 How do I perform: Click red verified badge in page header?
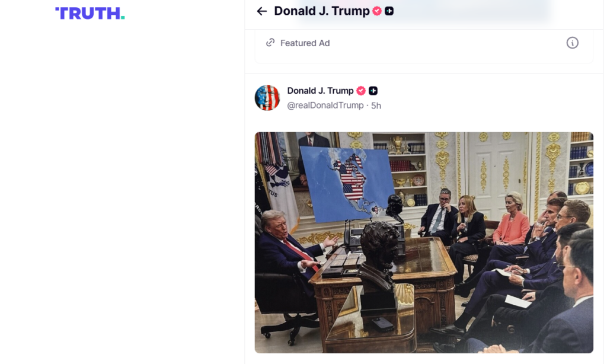point(376,11)
